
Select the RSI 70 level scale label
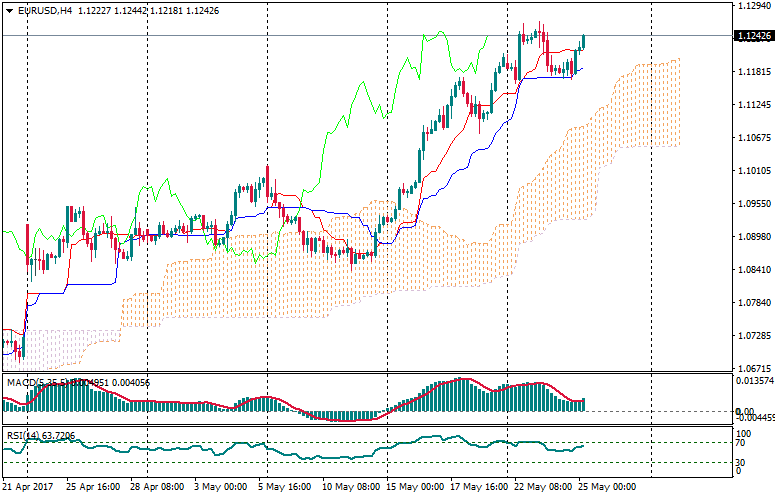[740, 442]
